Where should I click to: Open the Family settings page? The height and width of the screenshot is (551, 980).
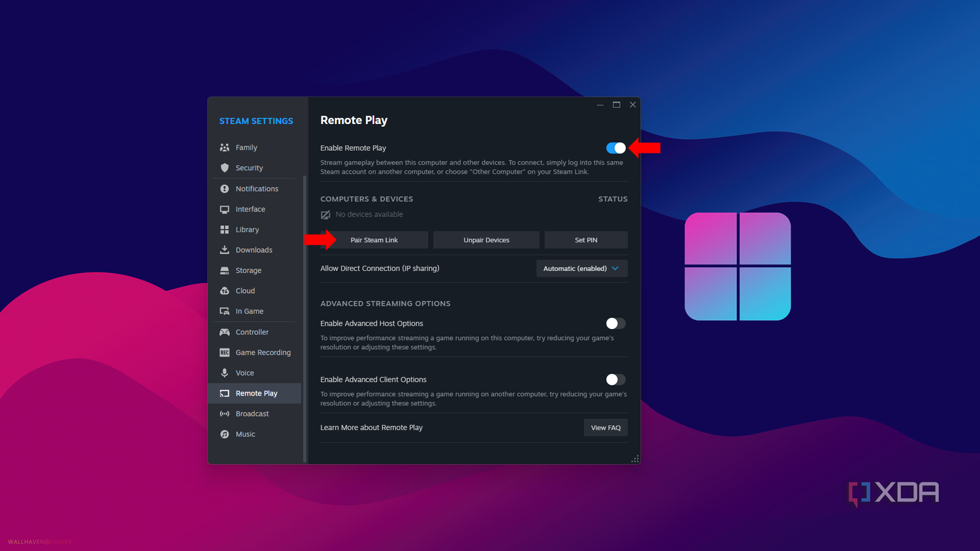pos(255,148)
